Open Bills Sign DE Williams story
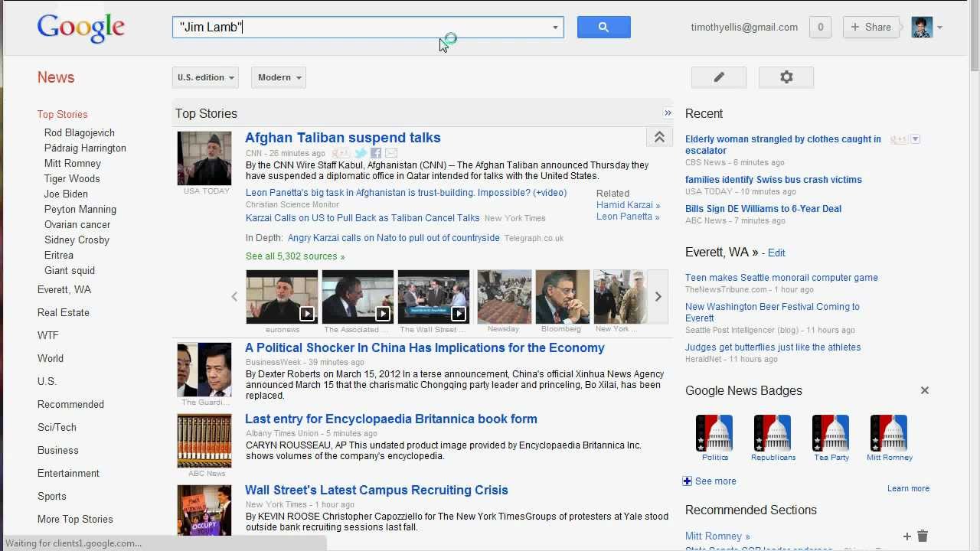The height and width of the screenshot is (551, 980). point(763,208)
